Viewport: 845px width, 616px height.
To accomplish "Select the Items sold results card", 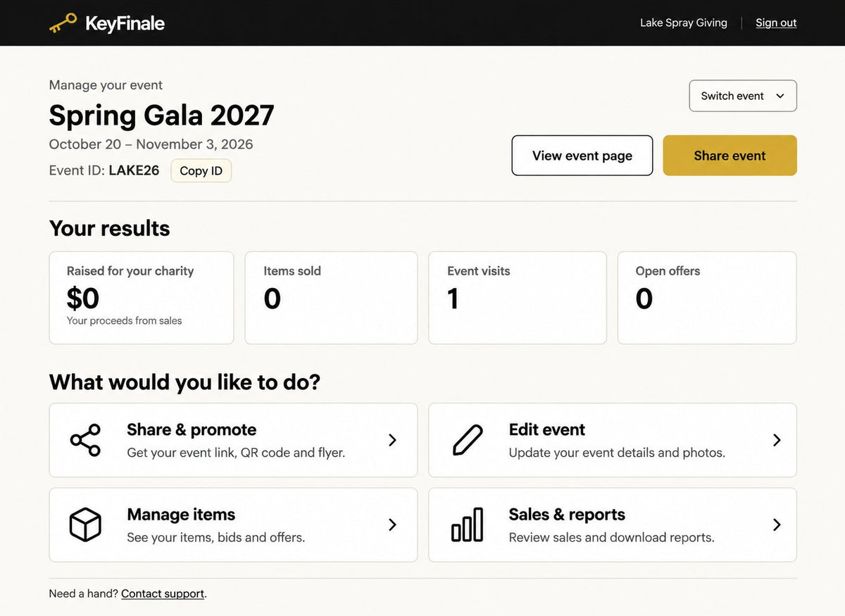I will coord(331,298).
